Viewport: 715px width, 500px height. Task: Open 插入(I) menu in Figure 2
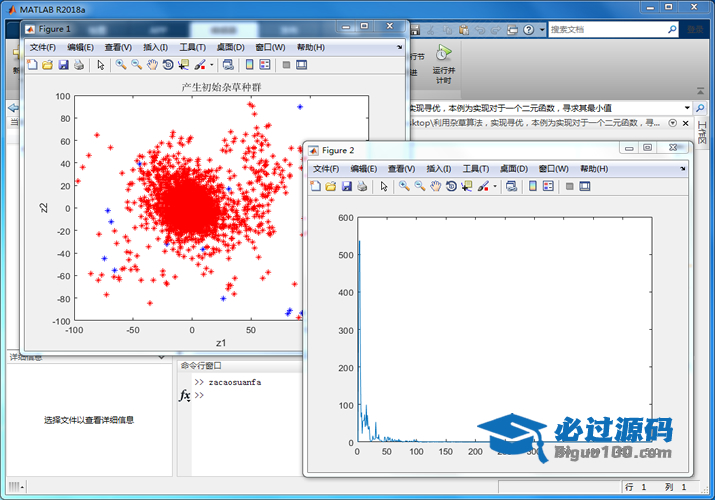(439, 169)
